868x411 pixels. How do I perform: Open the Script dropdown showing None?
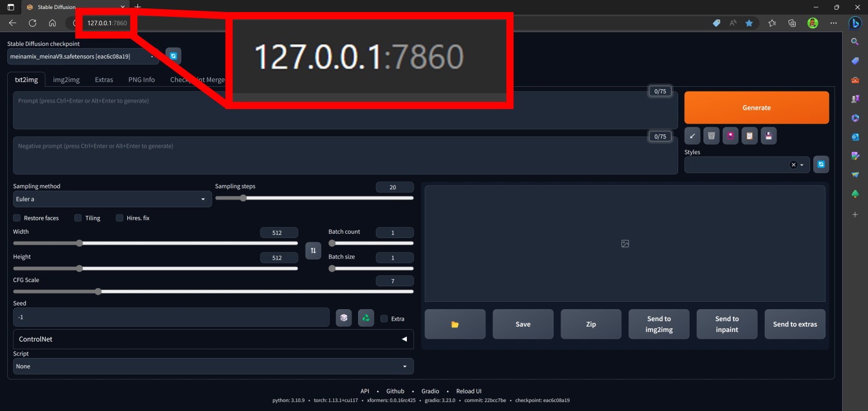pyautogui.click(x=213, y=366)
